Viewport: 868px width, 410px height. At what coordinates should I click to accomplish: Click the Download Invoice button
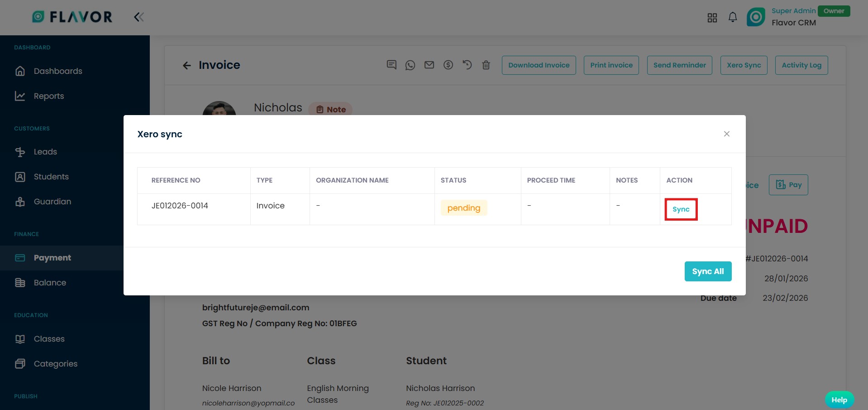pyautogui.click(x=539, y=65)
